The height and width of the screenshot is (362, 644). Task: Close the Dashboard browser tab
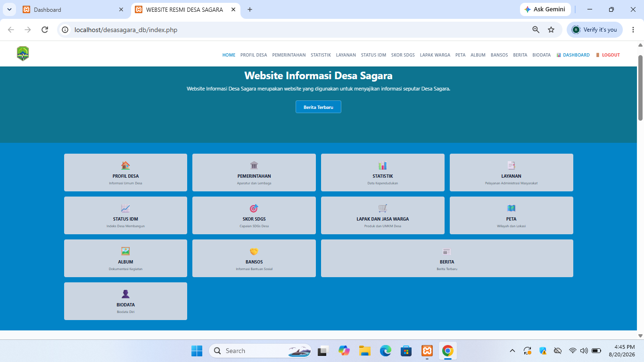pyautogui.click(x=121, y=9)
